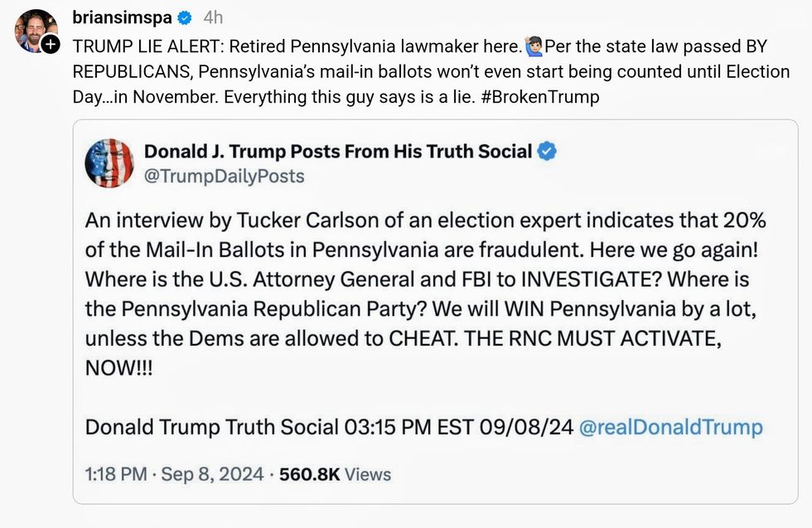Click the follow plus icon on briansimspa avatar
This screenshot has width=812, height=528.
pyautogui.click(x=51, y=44)
